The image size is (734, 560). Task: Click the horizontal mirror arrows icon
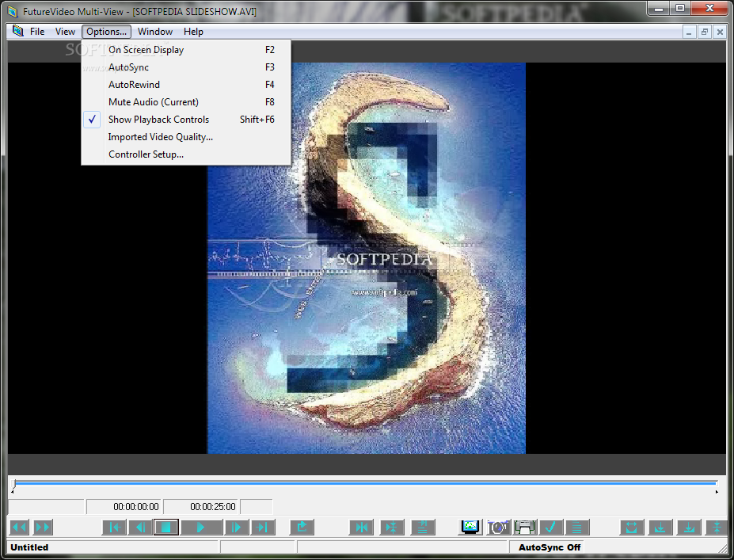click(x=361, y=528)
